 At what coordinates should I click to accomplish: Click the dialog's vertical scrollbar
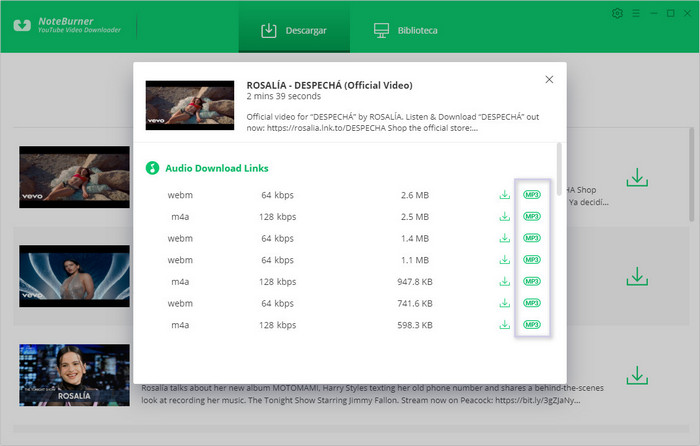559,169
